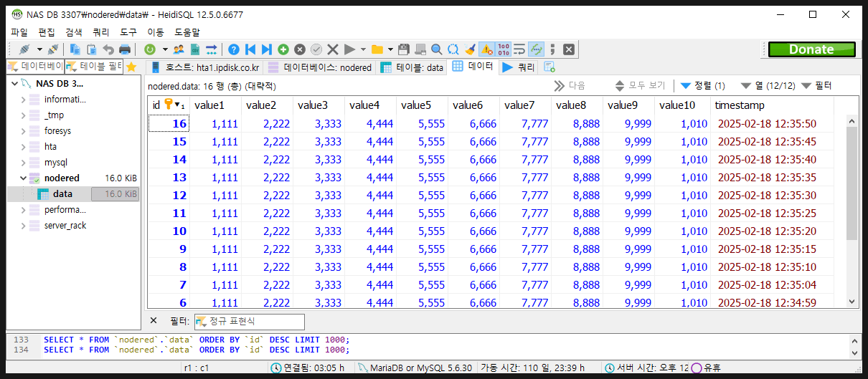Viewport: 868px width, 379px height.
Task: Click the favorites star icon in tree panel
Action: 131,67
